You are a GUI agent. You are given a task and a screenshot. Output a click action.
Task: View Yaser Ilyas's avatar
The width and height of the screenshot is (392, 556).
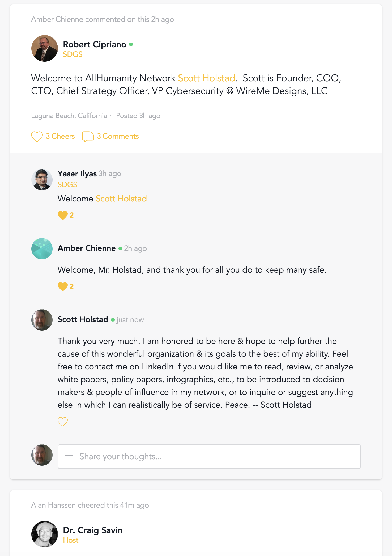point(42,180)
